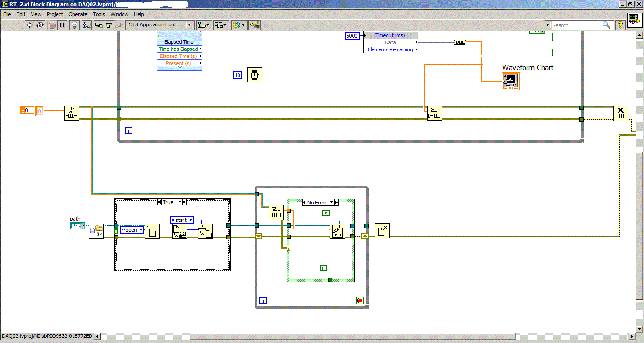This screenshot has width=644, height=343.
Task: Click the 'Present (s)' output
Action: point(180,63)
